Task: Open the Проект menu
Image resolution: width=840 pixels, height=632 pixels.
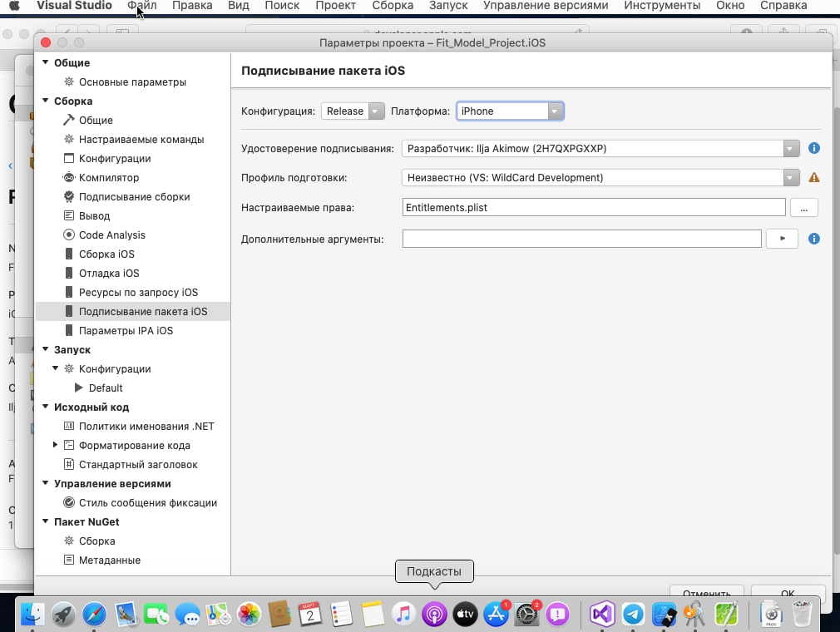Action: click(x=335, y=5)
